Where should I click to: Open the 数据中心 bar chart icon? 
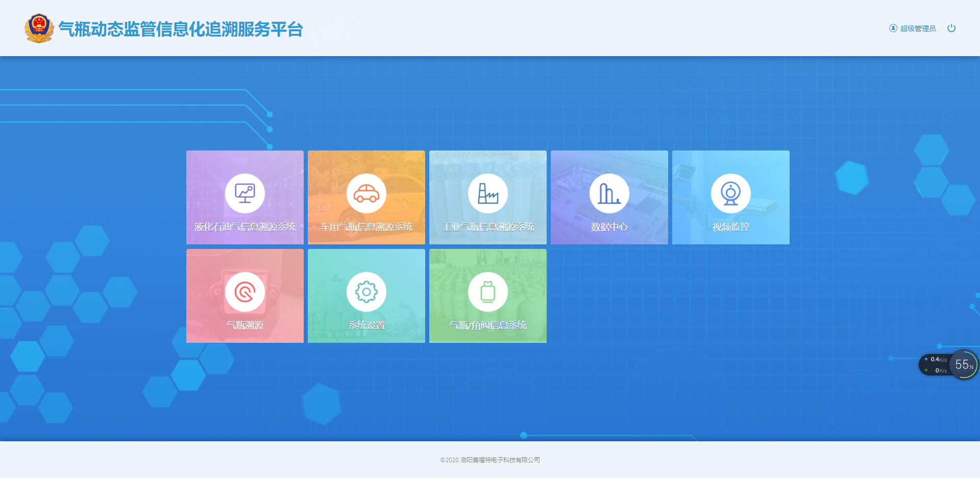(609, 193)
